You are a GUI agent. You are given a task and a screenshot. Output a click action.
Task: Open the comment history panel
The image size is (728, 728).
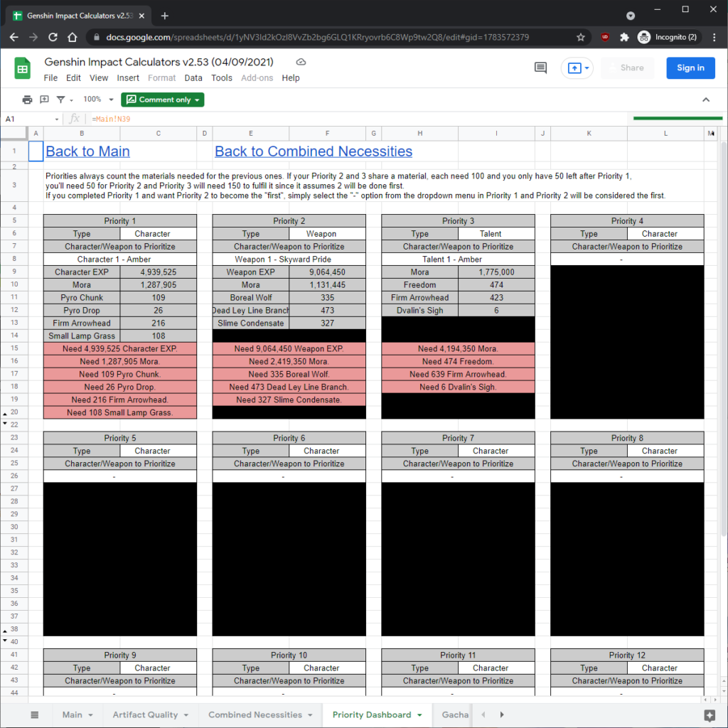coord(540,68)
